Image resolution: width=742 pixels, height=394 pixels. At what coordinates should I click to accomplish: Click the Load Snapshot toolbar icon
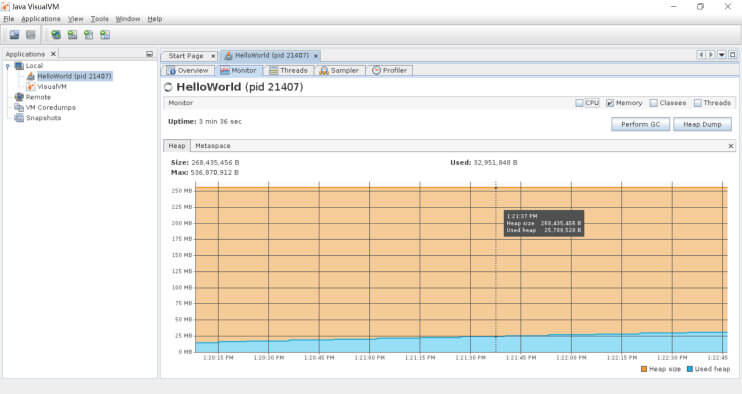coord(14,35)
